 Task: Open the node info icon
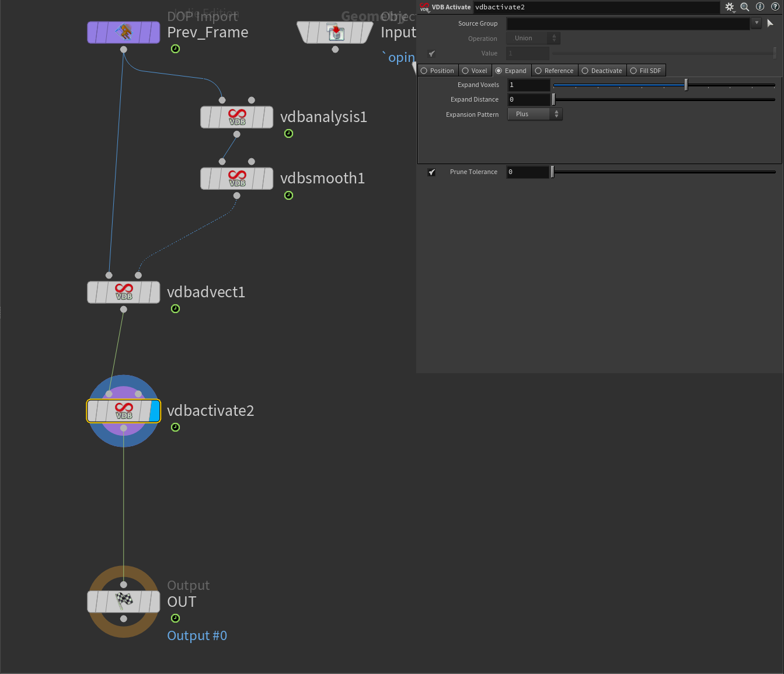click(760, 7)
